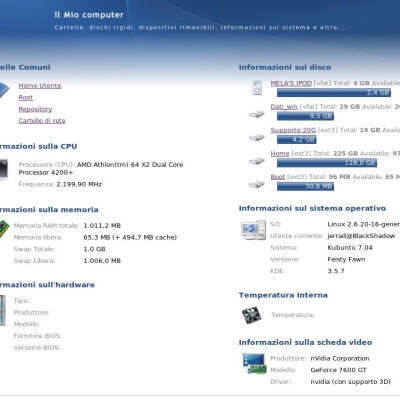Click the 'AMD Athlon(tm) 64 X2 Dual Core' text

point(130,165)
